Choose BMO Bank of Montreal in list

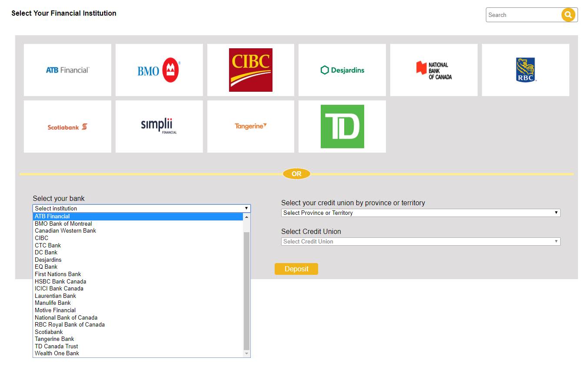pyautogui.click(x=138, y=224)
